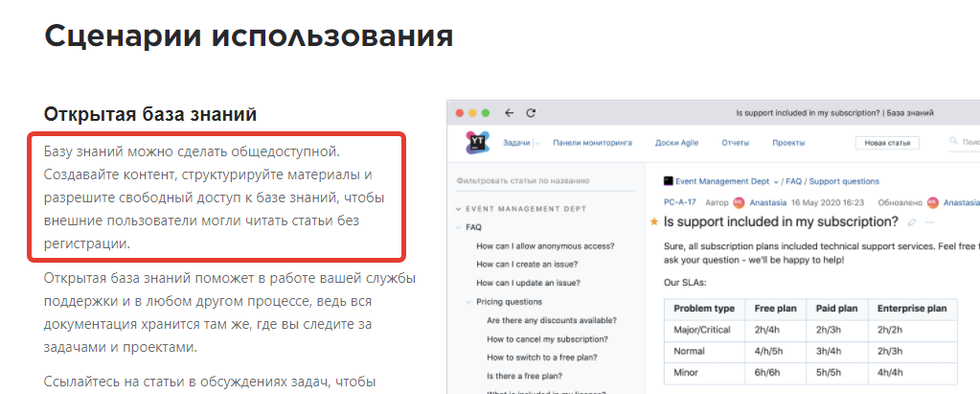Click the YouTrack logo icon
The width and height of the screenshot is (980, 394).
476,143
